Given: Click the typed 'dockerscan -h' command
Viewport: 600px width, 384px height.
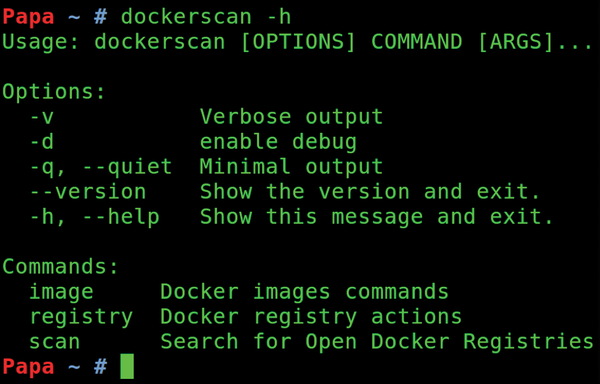Looking at the screenshot, I should click(206, 17).
